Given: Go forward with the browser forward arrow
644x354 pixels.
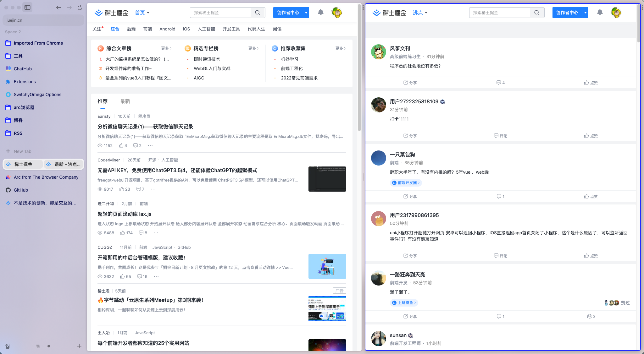Looking at the screenshot, I should (x=69, y=7).
